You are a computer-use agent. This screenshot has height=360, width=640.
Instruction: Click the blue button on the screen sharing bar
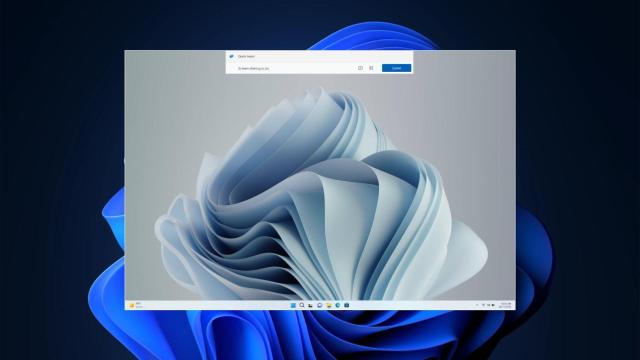tap(396, 68)
